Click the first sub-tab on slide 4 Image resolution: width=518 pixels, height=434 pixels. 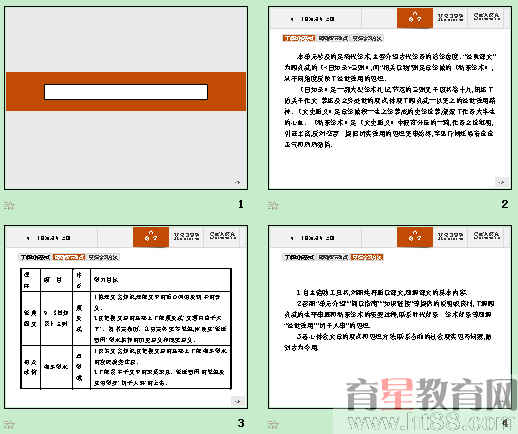pyautogui.click(x=299, y=257)
